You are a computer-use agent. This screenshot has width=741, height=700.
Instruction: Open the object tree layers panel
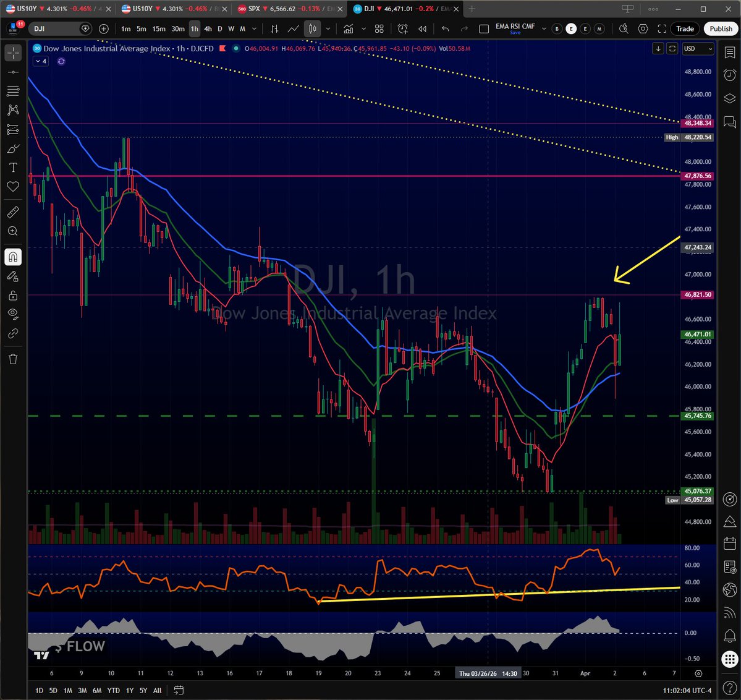coord(730,98)
